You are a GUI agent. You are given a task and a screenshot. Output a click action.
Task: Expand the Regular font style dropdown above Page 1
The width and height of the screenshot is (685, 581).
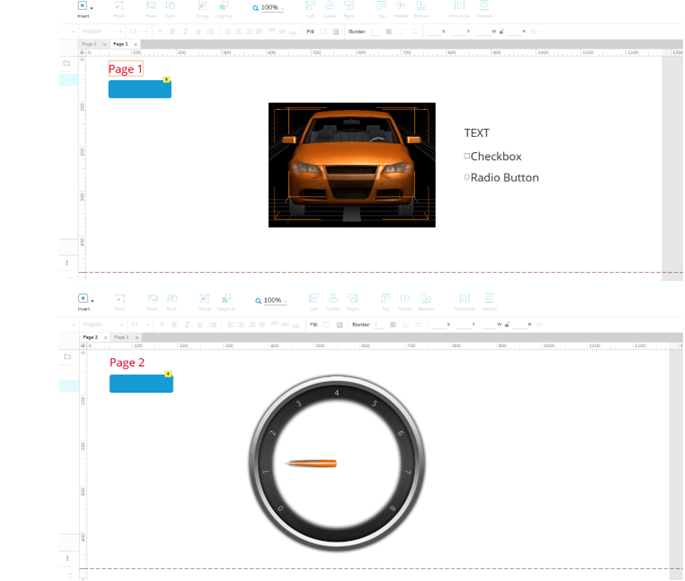click(x=101, y=31)
